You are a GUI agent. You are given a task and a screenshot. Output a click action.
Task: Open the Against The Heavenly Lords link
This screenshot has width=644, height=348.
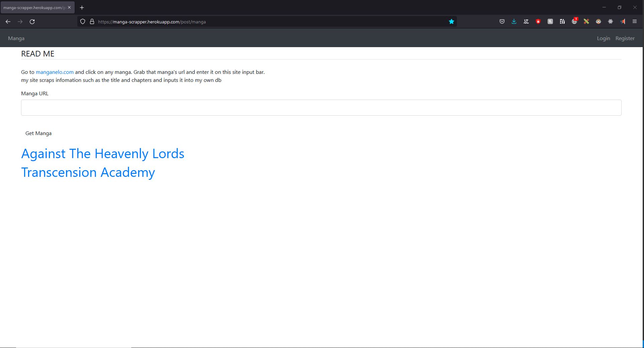[102, 154]
